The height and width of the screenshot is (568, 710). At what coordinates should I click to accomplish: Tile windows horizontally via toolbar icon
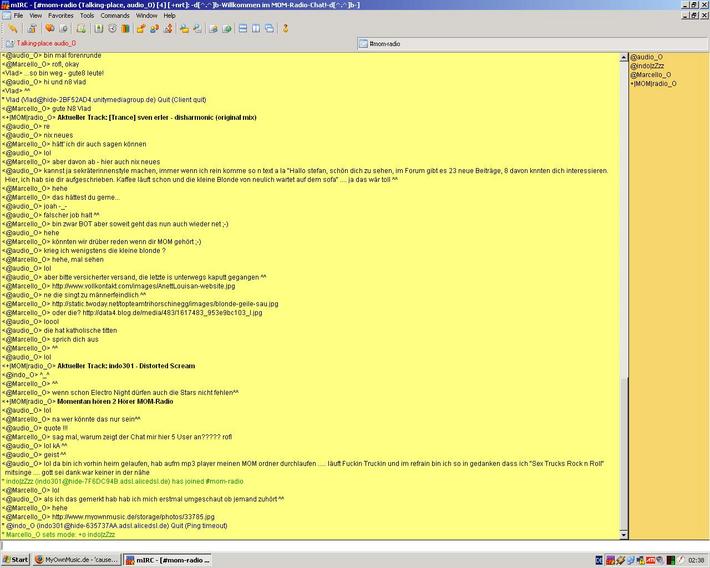(x=243, y=29)
